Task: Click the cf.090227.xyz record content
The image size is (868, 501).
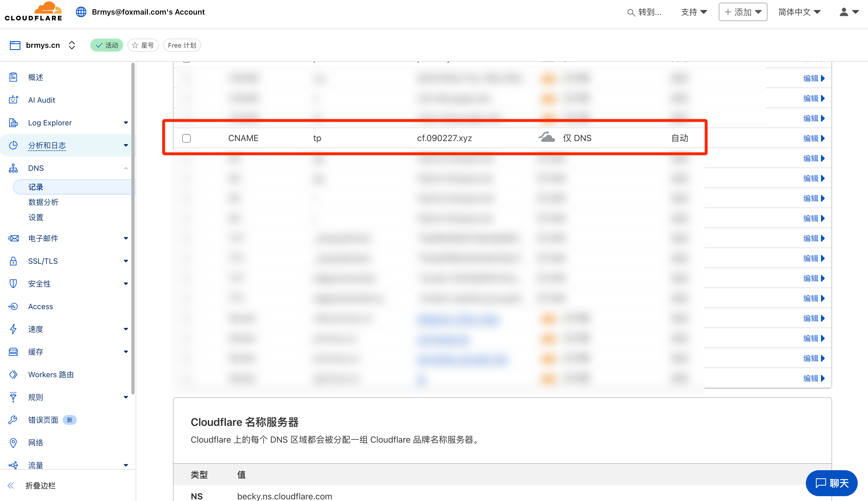Action: pyautogui.click(x=444, y=138)
